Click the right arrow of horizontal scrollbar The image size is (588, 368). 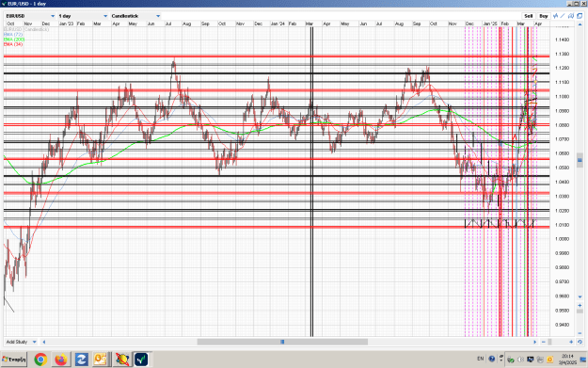point(534,342)
